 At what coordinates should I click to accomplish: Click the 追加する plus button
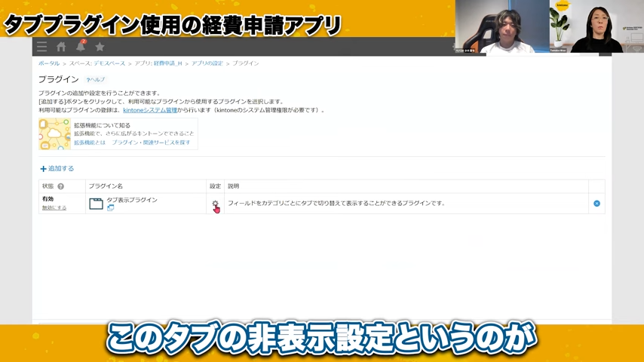[x=57, y=168]
